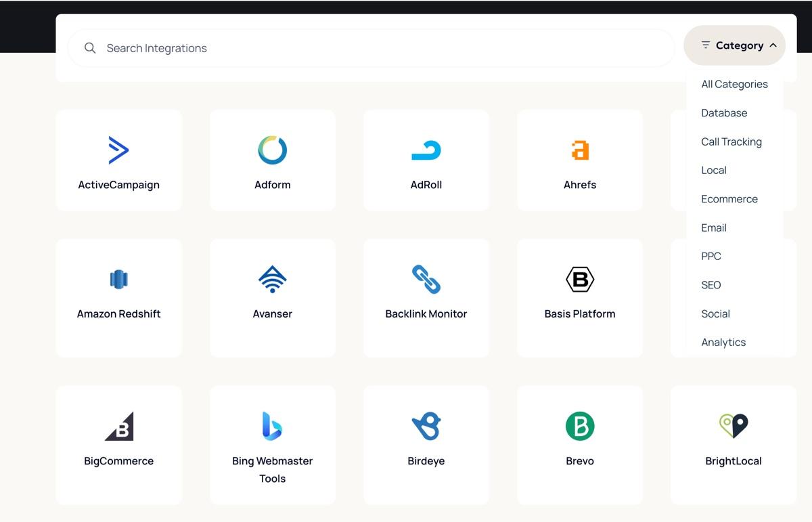Click the BigCommerce name text
Image resolution: width=812 pixels, height=522 pixels.
119,461
